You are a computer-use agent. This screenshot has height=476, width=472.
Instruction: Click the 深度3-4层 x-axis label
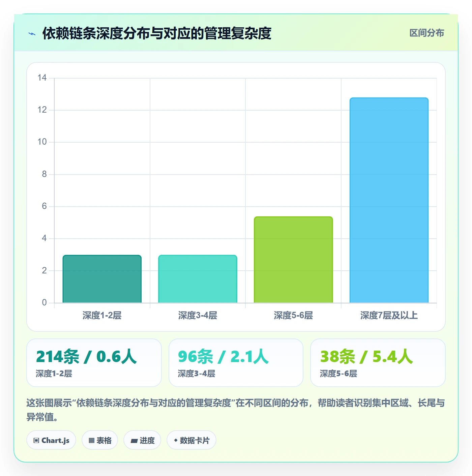point(198,316)
